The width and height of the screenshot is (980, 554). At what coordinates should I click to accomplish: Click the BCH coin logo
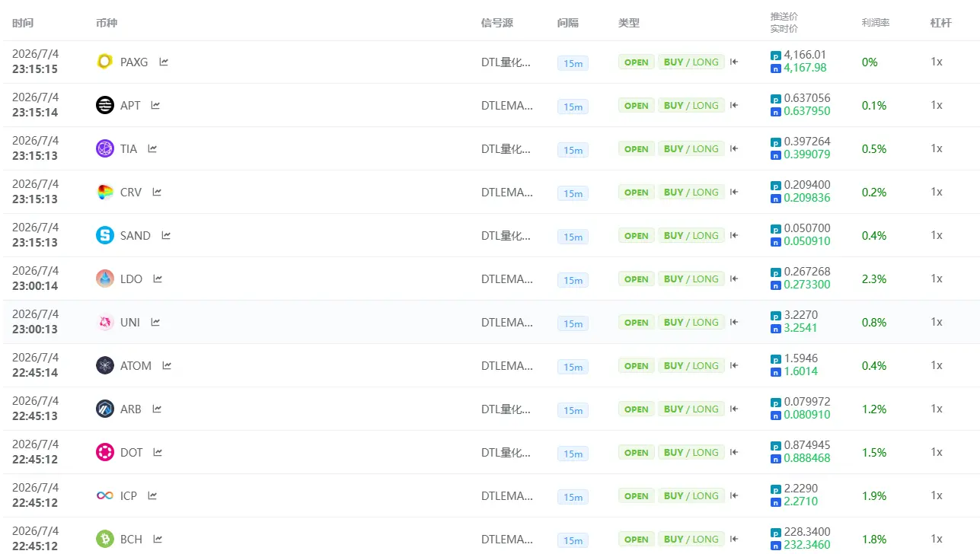click(x=105, y=539)
